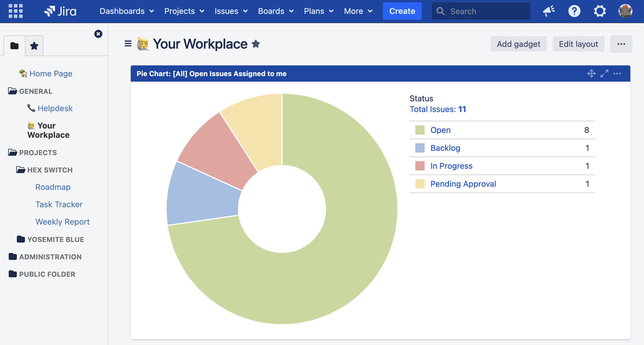Screen dimensions: 644x345
Task: Click the Help question mark icon
Action: [574, 11]
